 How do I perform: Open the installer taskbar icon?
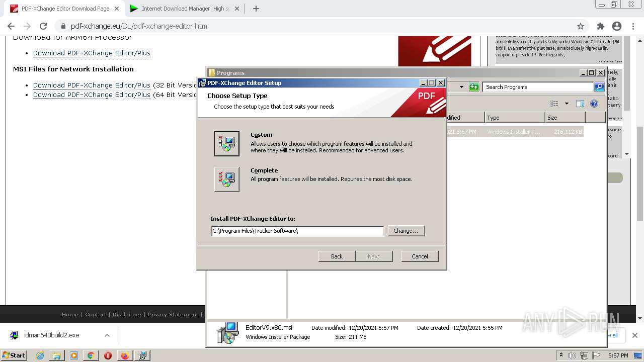(142, 355)
